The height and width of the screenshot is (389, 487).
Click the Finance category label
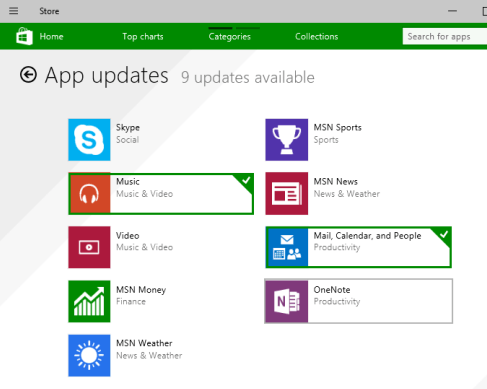(131, 301)
